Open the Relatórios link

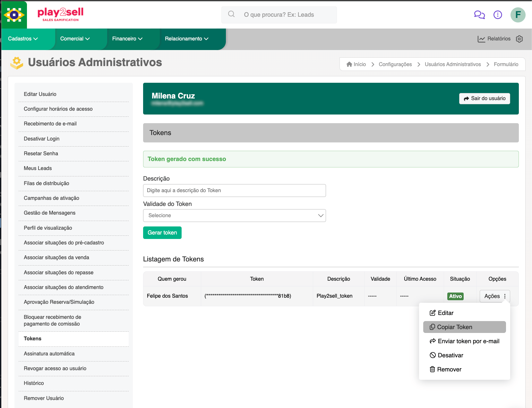pyautogui.click(x=494, y=39)
